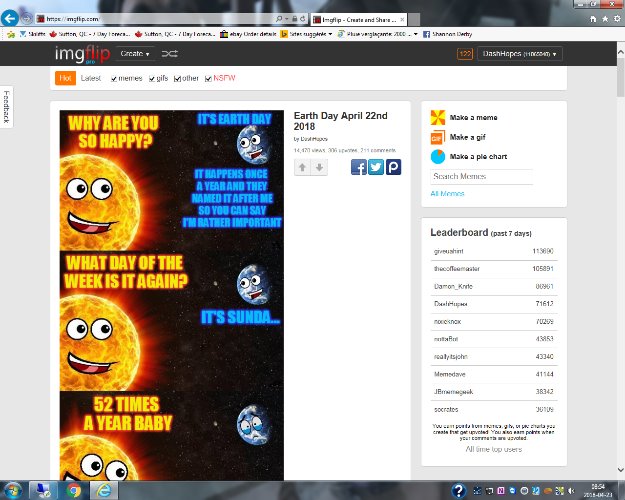Open the first Sutton, QC forecast bookmark

point(90,34)
